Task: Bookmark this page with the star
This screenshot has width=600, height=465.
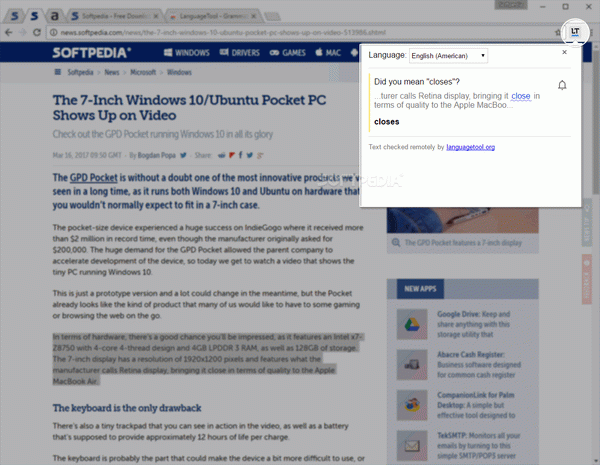Action: pyautogui.click(x=558, y=33)
